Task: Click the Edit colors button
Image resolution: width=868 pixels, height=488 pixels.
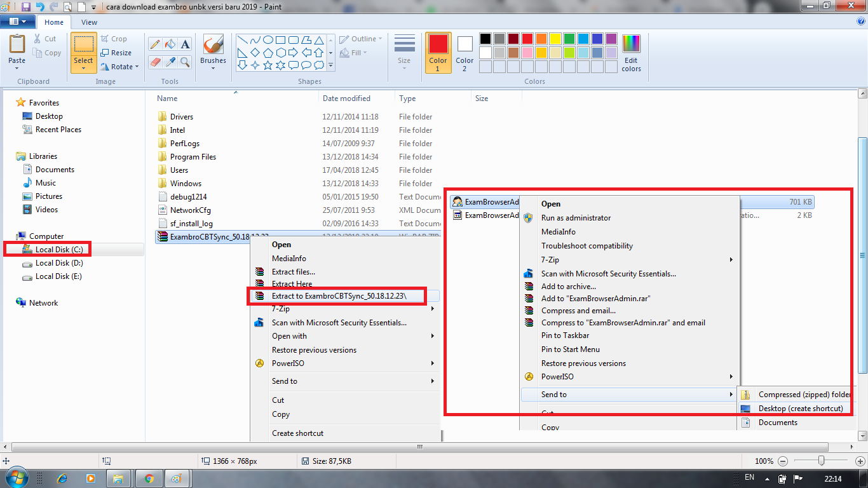Action: tap(630, 53)
